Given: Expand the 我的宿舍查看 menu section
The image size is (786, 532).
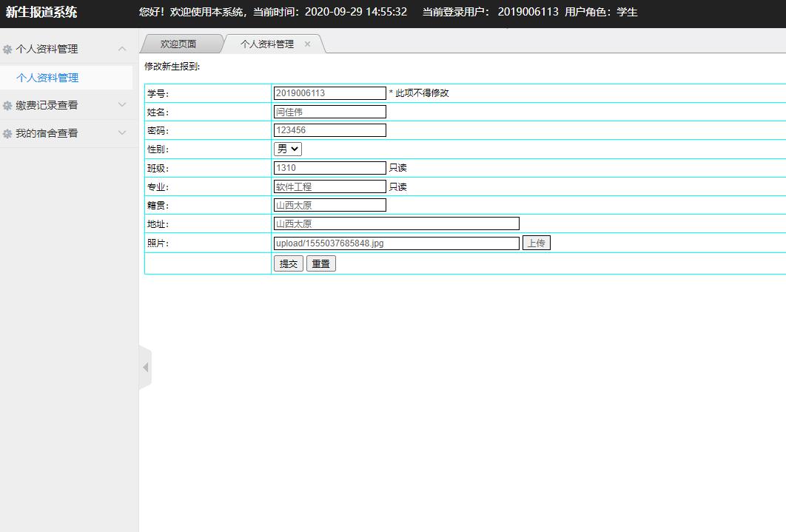Looking at the screenshot, I should [x=122, y=133].
